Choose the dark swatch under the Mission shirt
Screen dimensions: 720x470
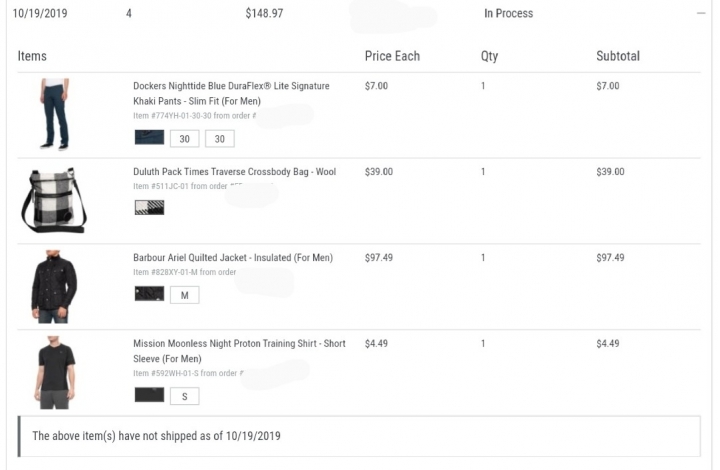point(149,396)
